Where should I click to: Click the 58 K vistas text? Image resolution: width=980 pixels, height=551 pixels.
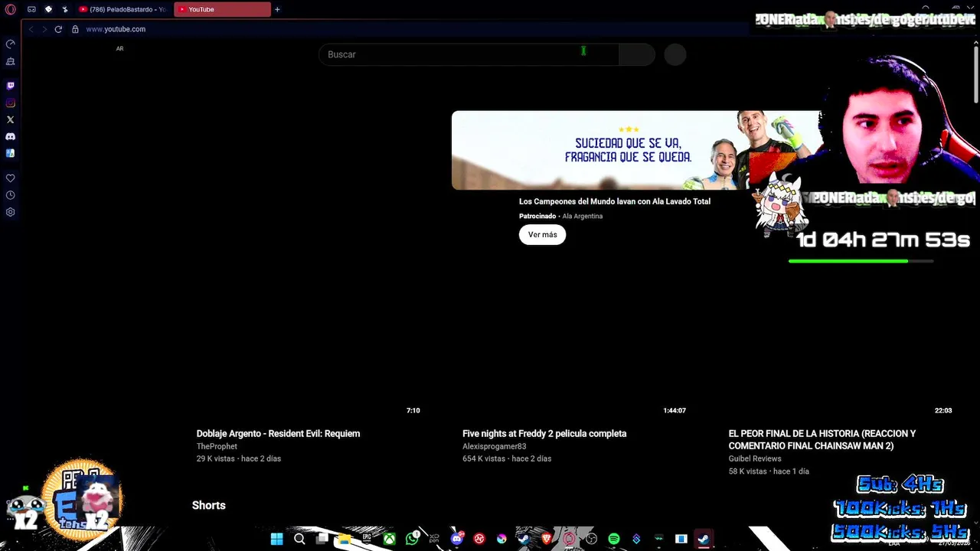tap(747, 471)
